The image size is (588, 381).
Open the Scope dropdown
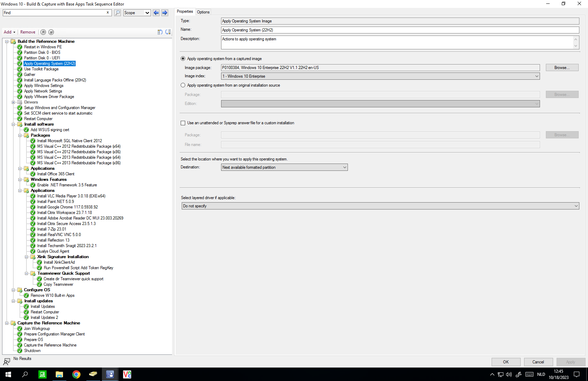click(x=137, y=13)
